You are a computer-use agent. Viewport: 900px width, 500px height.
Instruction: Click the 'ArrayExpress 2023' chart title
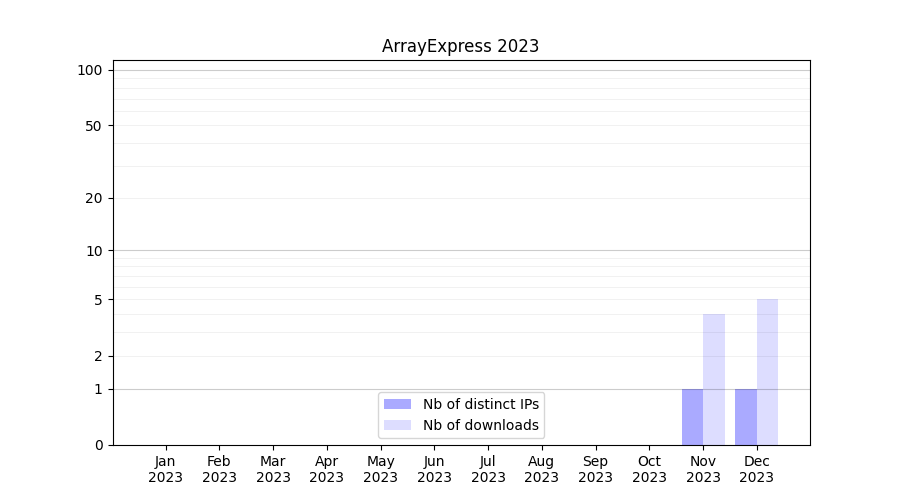coord(460,46)
